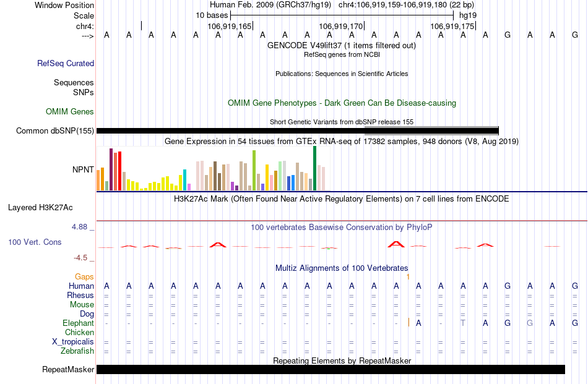Click the -4.5 PhyloP lower limit value
Image resolution: width=588 pixels, height=384 pixels.
80,258
